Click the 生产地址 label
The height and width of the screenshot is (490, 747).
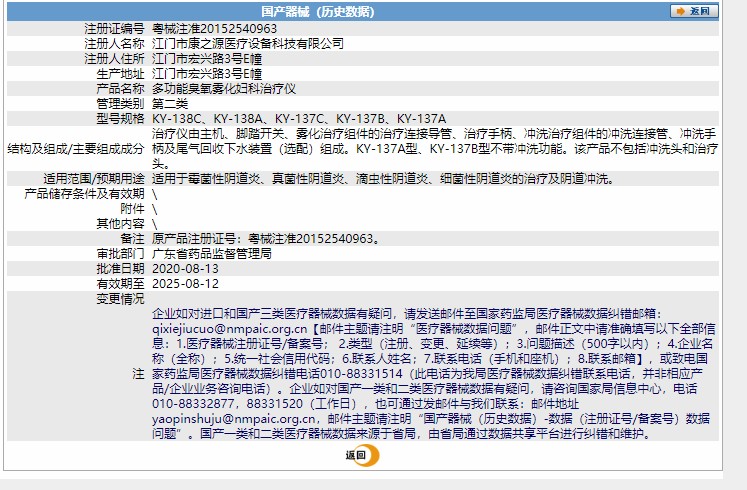tap(120, 74)
